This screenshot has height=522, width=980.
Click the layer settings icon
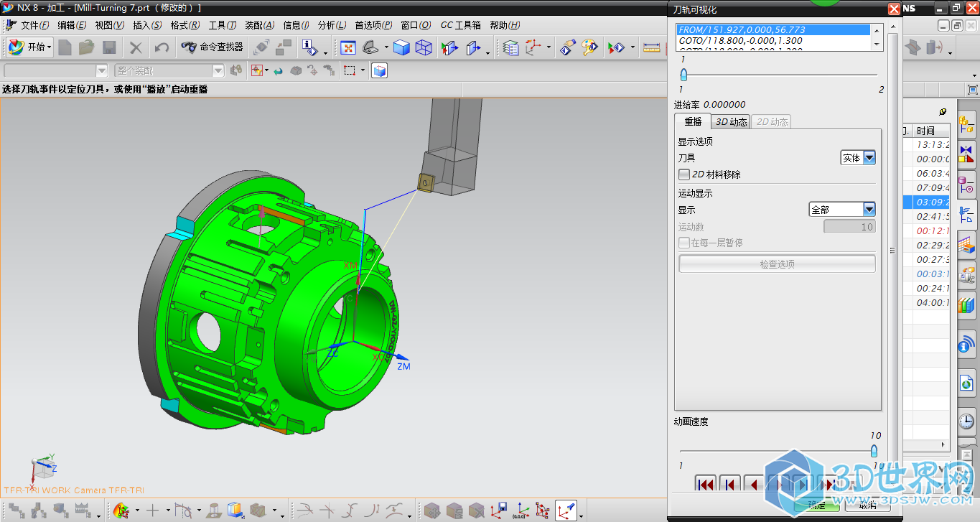coord(510,48)
